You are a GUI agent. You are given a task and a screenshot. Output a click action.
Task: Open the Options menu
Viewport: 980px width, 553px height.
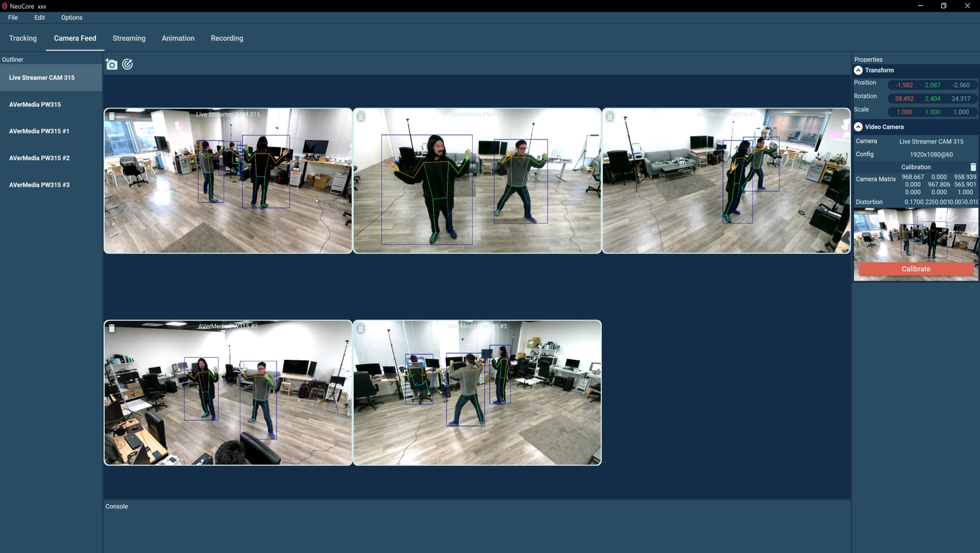click(x=72, y=17)
